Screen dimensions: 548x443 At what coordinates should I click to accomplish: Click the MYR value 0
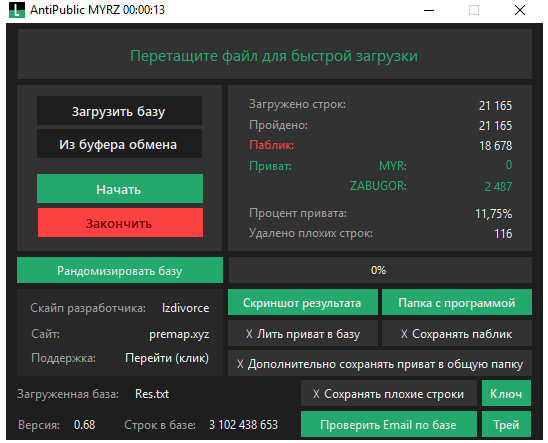coord(509,165)
